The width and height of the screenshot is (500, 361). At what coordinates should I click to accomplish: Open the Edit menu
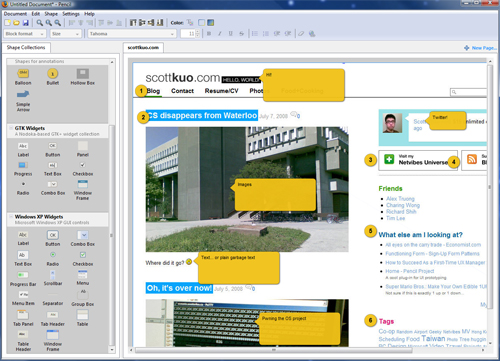coord(36,14)
